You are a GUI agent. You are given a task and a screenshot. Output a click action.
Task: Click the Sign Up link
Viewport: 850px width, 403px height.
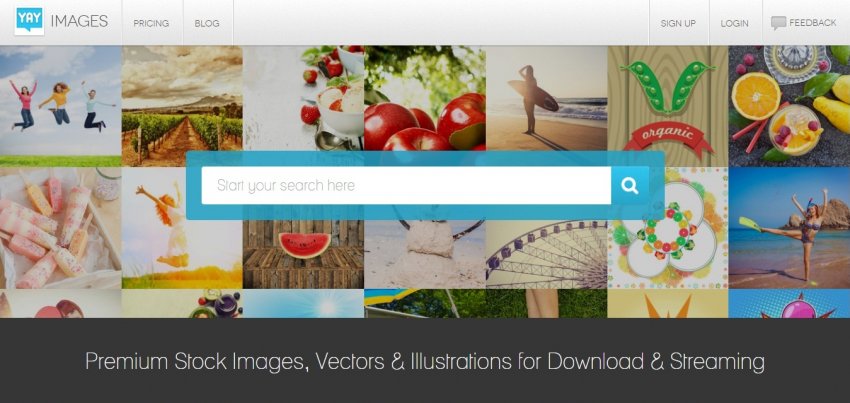[x=678, y=23]
